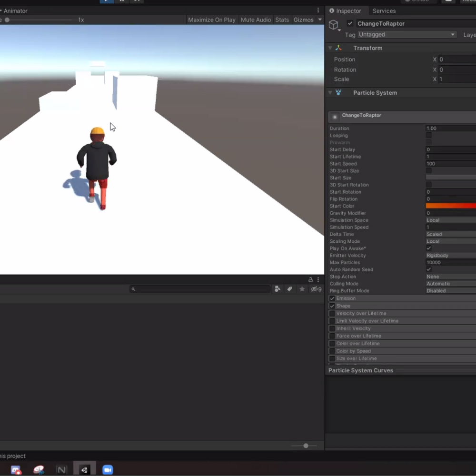Collapse the Transform component section
Screen dimensions: 476x476
pos(330,48)
